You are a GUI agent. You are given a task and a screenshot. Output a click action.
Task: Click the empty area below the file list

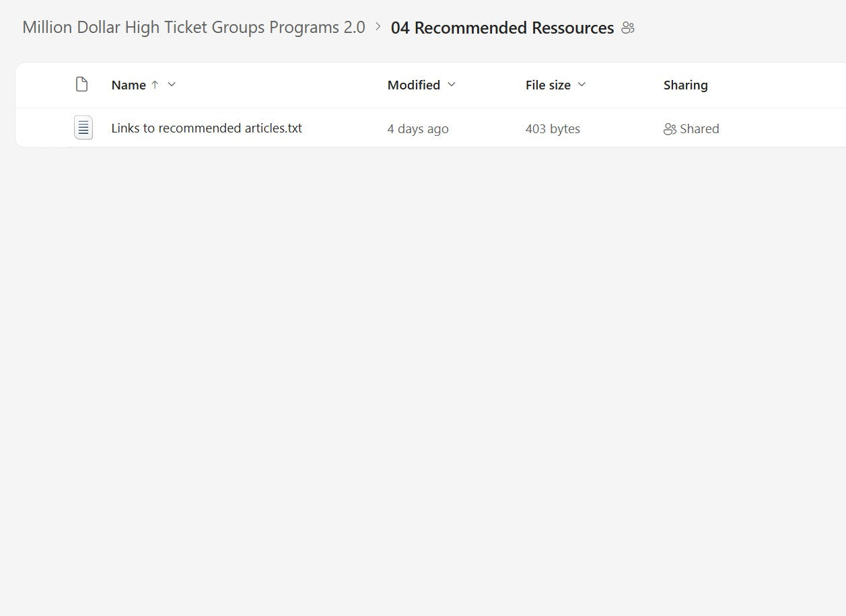(x=423, y=377)
